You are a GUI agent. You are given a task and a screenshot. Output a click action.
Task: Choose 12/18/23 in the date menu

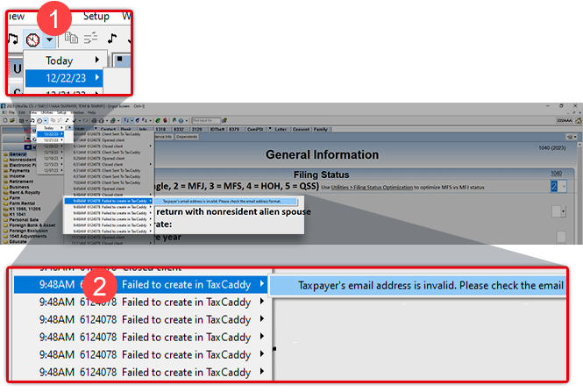point(51,158)
